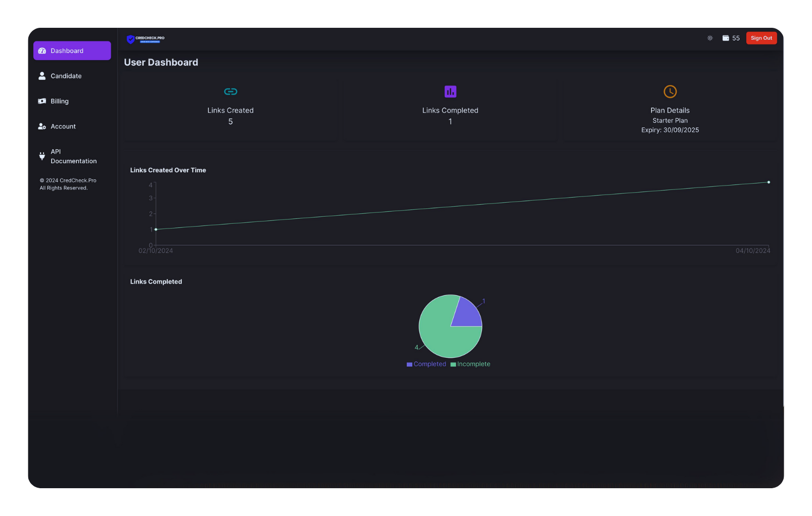Viewport: 812px width, 516px height.
Task: Click the Sign Out button
Action: pos(761,38)
